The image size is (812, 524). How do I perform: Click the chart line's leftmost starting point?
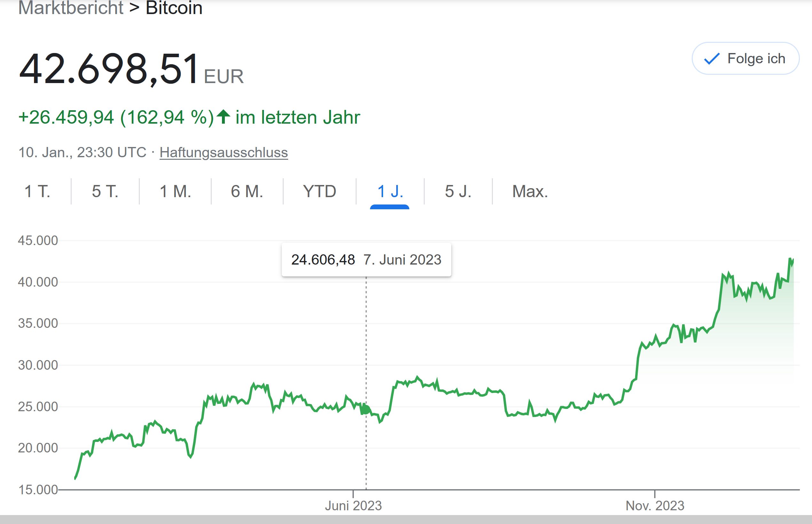[x=75, y=478]
